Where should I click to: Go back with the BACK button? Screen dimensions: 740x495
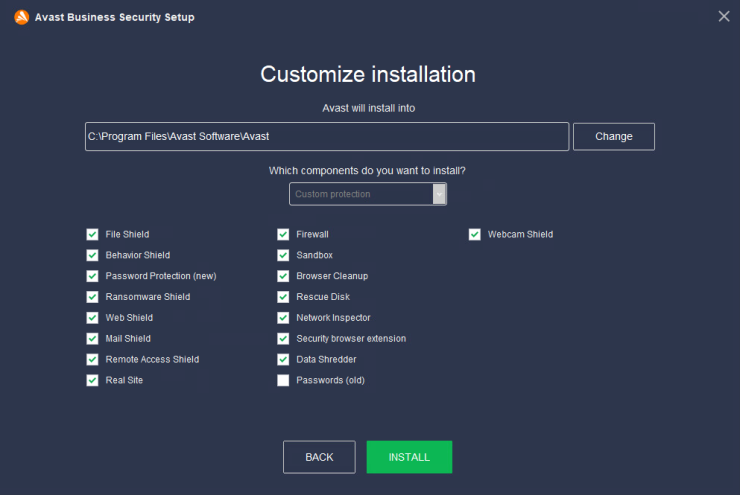(319, 457)
